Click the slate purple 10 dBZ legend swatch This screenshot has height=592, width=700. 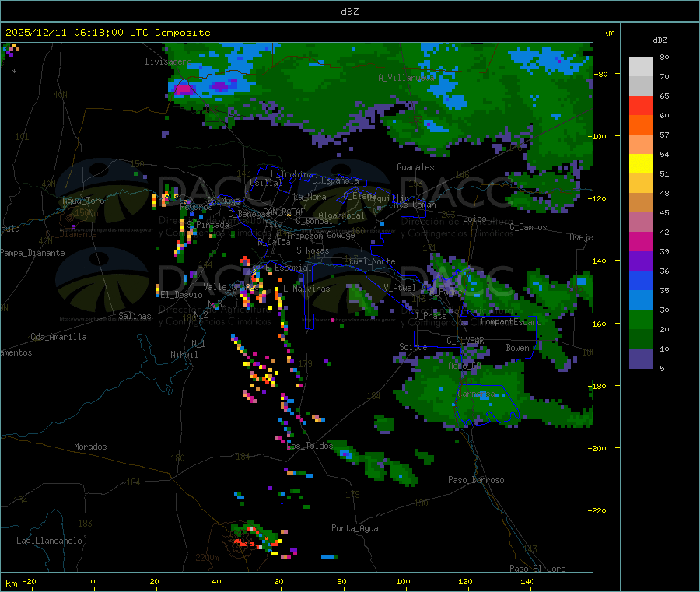pyautogui.click(x=641, y=358)
